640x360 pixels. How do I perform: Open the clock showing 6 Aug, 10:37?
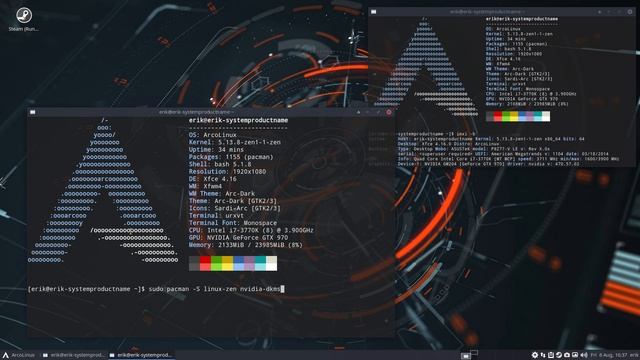(x=609, y=355)
